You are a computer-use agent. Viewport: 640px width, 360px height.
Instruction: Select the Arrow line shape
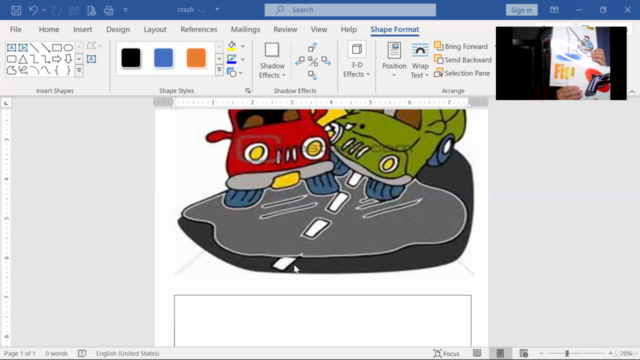(46, 48)
